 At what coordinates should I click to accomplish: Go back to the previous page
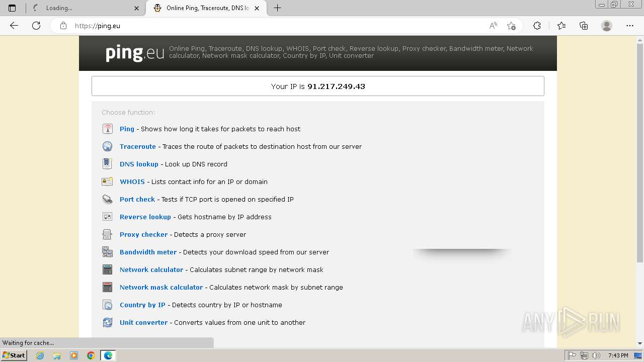[14, 26]
